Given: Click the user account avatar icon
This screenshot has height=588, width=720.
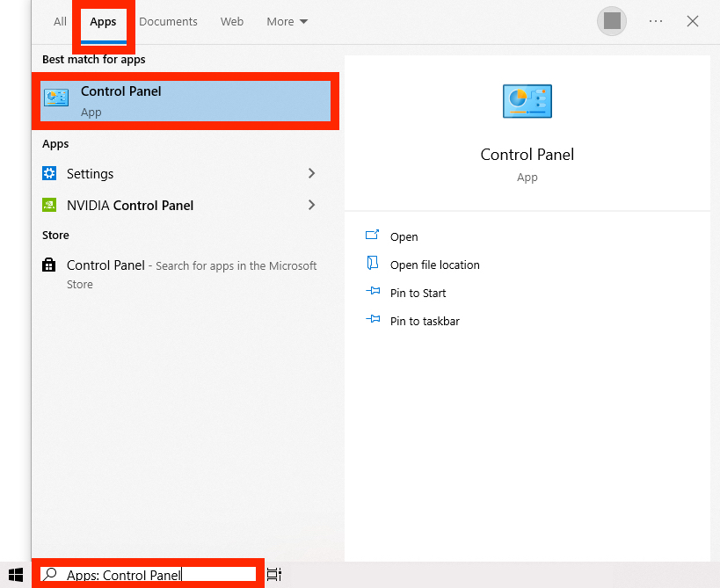Looking at the screenshot, I should [612, 21].
